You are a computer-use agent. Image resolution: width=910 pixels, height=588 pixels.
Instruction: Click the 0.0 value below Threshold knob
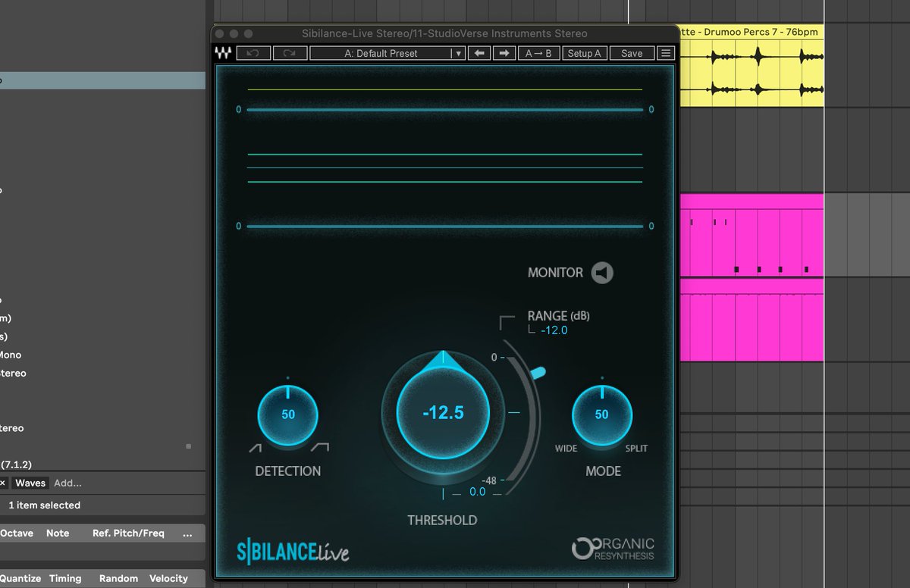pos(477,492)
